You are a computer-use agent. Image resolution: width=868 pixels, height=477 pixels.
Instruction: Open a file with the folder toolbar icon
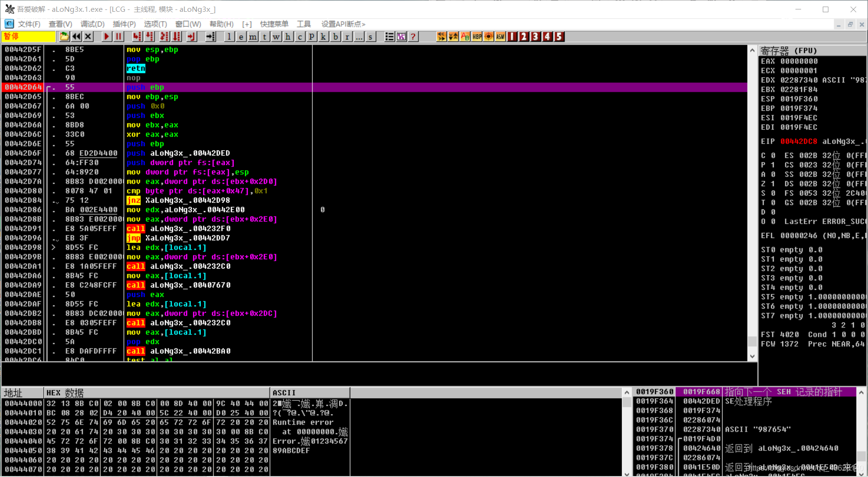(64, 37)
